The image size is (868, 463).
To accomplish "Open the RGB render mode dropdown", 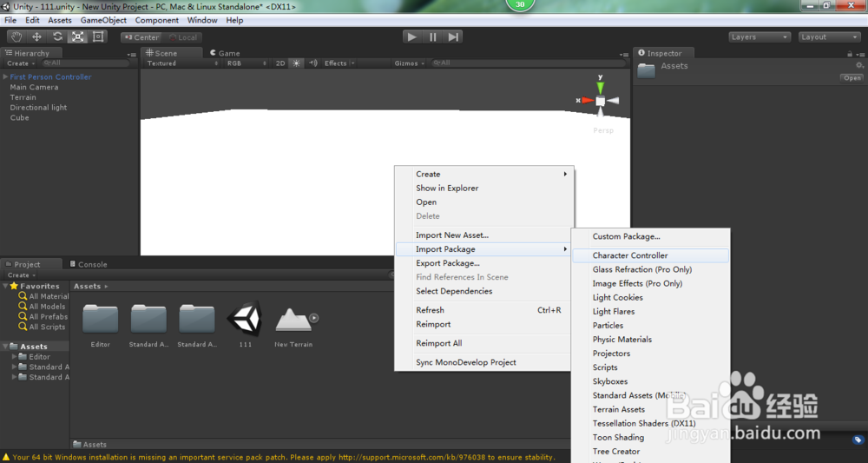I will pos(246,63).
